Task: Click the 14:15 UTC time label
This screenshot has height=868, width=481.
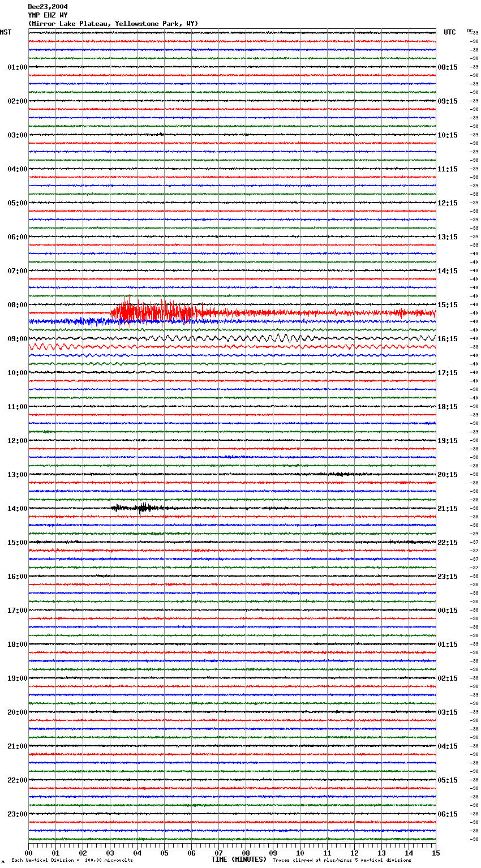Action: (x=448, y=271)
